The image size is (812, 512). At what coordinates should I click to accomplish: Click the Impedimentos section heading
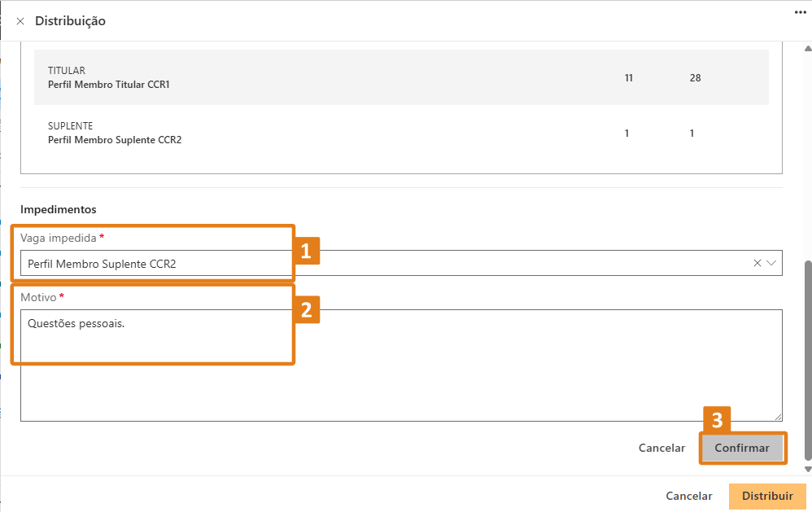[59, 210]
